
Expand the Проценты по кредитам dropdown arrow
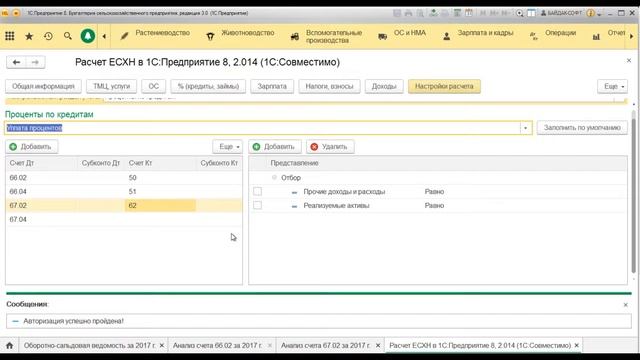(526, 128)
